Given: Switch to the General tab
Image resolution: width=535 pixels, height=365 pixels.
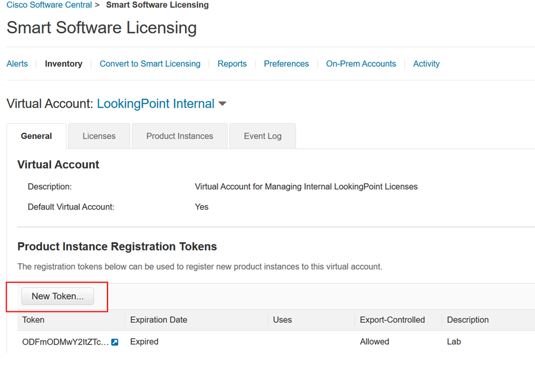Looking at the screenshot, I should point(36,136).
